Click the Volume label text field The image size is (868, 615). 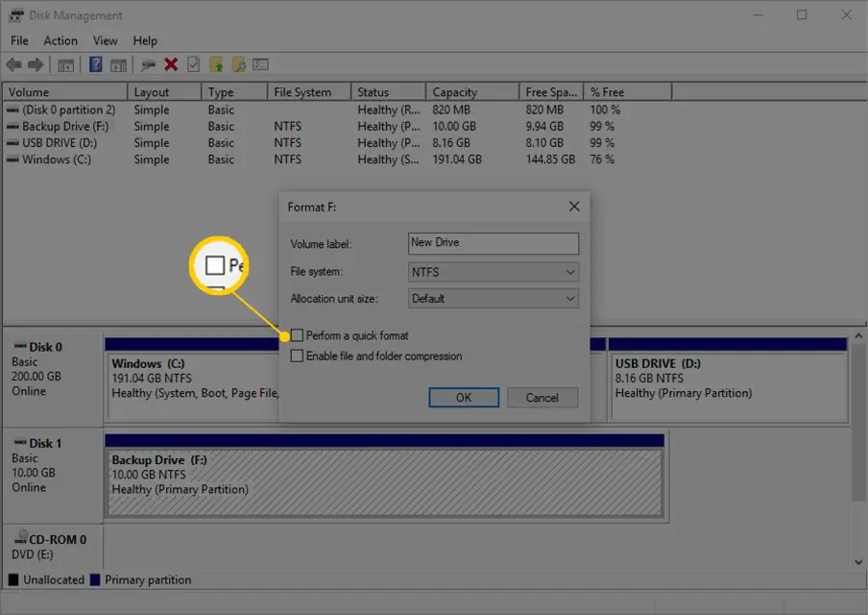pyautogui.click(x=493, y=243)
